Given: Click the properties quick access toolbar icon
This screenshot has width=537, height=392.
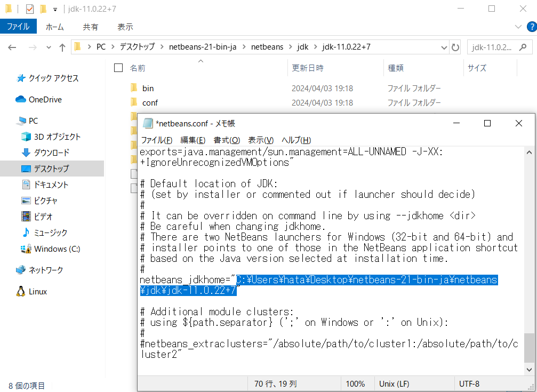Looking at the screenshot, I should click(30, 9).
